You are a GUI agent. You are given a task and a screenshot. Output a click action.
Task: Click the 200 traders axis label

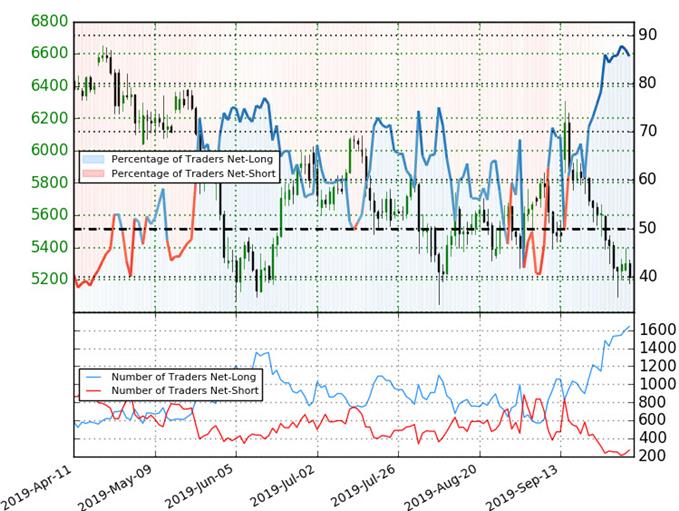point(652,456)
